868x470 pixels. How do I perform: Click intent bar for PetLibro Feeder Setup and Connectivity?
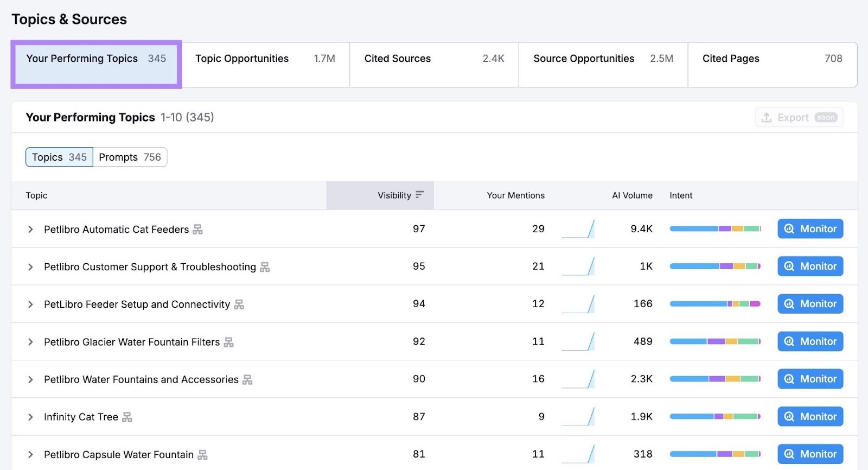coord(714,304)
